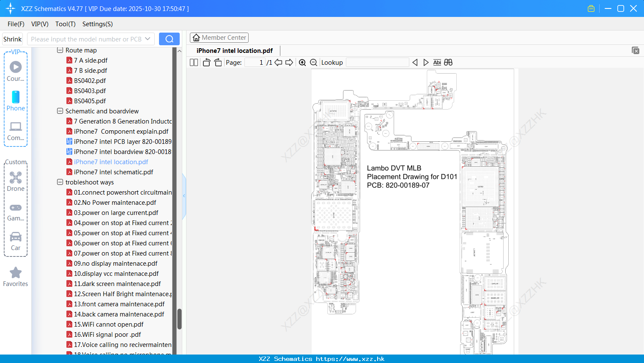Image resolution: width=644 pixels, height=363 pixels.
Task: Open 11.dark screen maintenace.pdf
Action: pos(113,284)
